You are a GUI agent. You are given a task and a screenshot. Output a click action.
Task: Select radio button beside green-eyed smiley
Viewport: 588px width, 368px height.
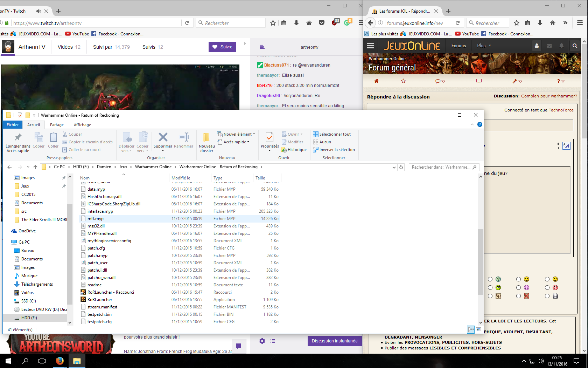tap(490, 288)
